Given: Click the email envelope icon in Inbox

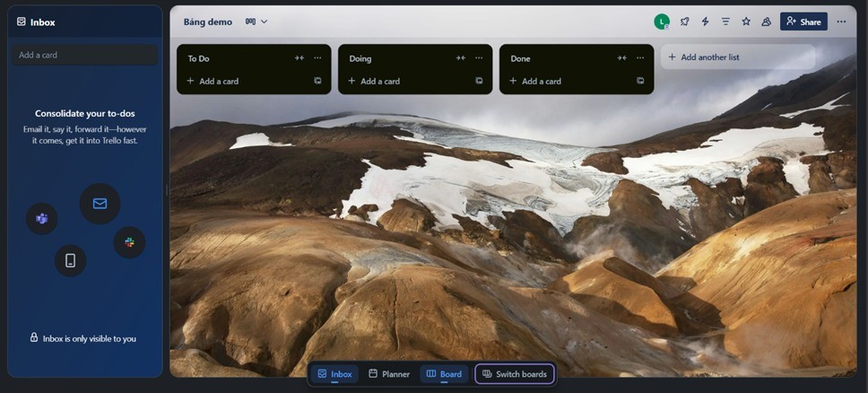Looking at the screenshot, I should pyautogui.click(x=100, y=204).
